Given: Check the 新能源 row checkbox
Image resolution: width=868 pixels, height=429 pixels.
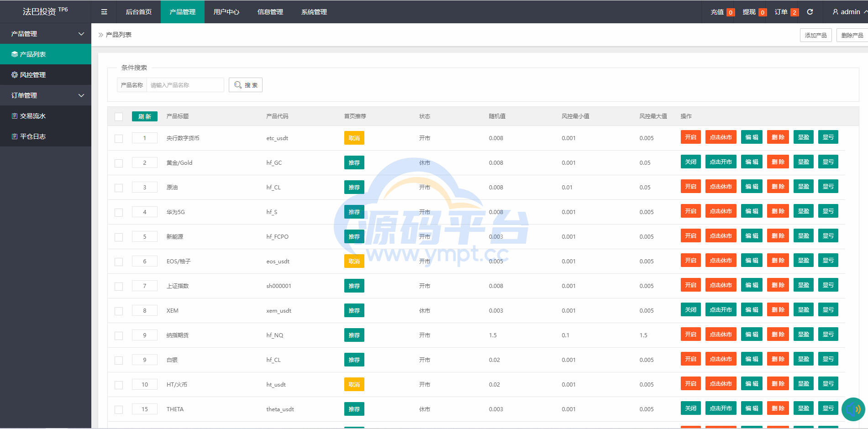Looking at the screenshot, I should click(119, 237).
